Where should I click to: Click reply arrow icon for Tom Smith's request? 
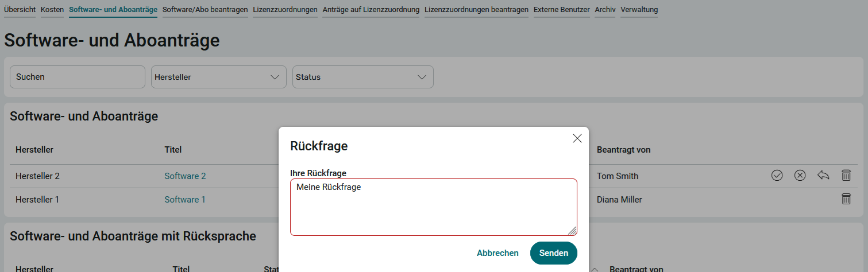coord(823,176)
